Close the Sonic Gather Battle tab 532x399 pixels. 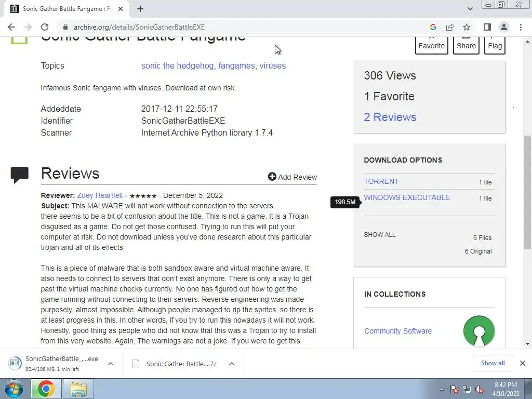(x=121, y=9)
